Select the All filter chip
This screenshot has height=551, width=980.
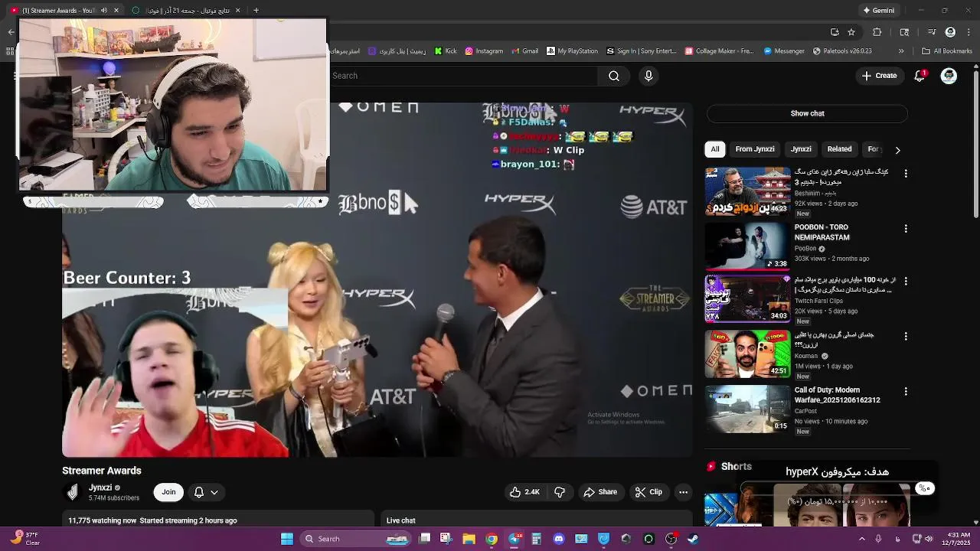point(715,149)
